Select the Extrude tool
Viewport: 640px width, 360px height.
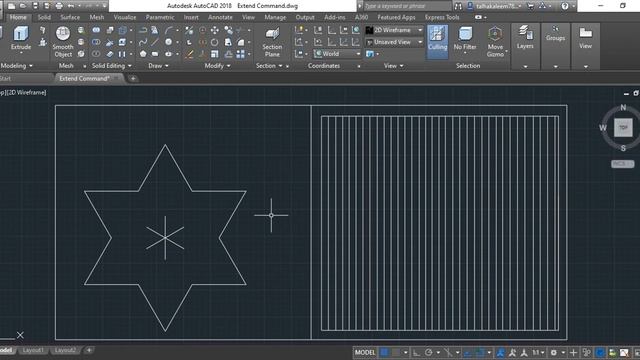[21, 38]
